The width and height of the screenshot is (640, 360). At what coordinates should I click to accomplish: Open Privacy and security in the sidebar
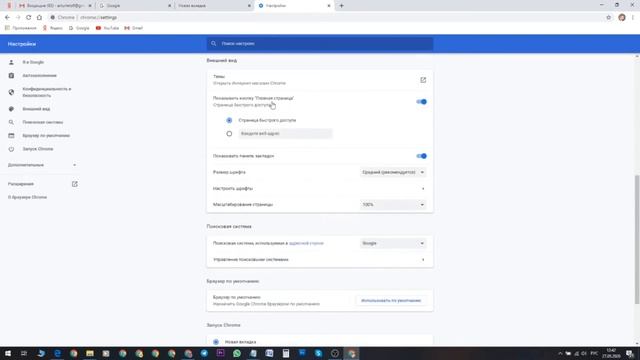(x=47, y=92)
